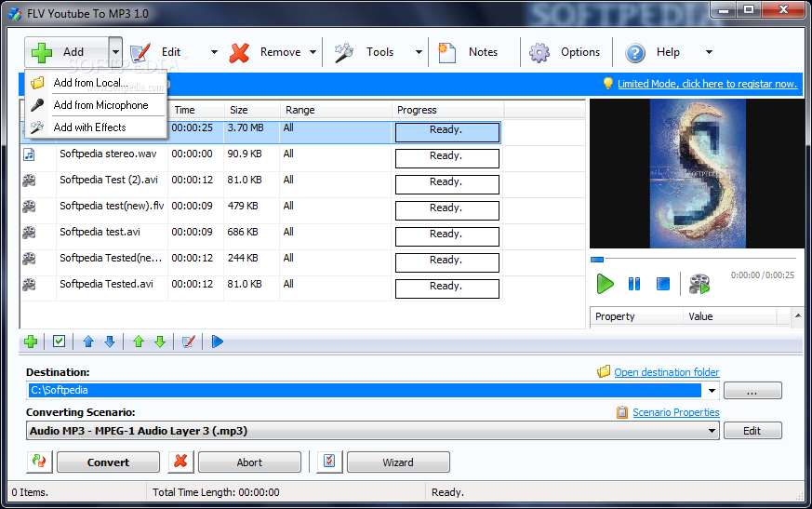The image size is (812, 509).
Task: Choose Add from Microphone menu entry
Action: pyautogui.click(x=96, y=105)
